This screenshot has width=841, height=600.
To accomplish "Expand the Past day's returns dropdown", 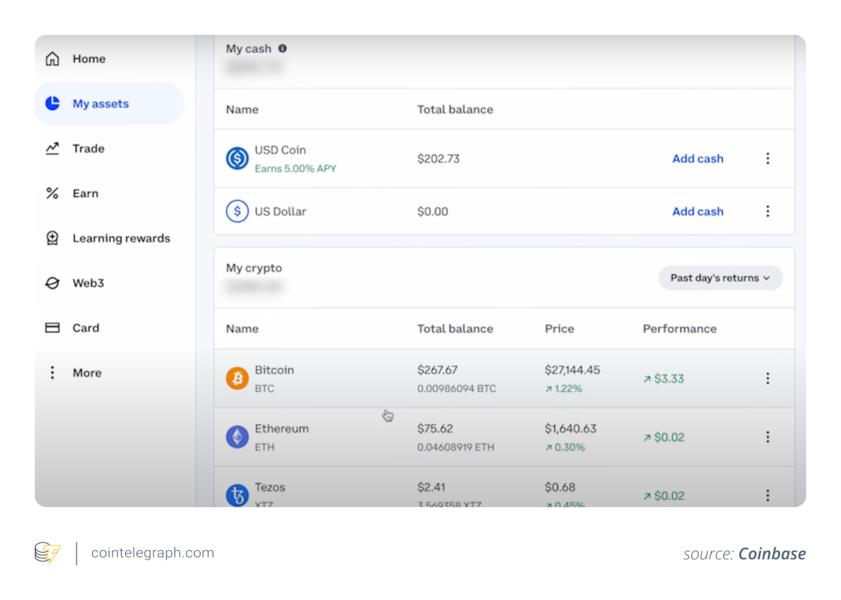I will coord(720,278).
